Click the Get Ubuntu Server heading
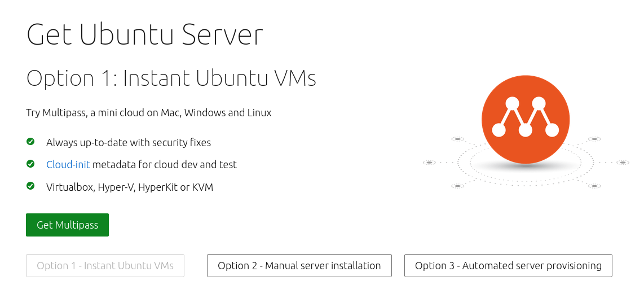Screen dimensions: 644x289 [x=144, y=35]
